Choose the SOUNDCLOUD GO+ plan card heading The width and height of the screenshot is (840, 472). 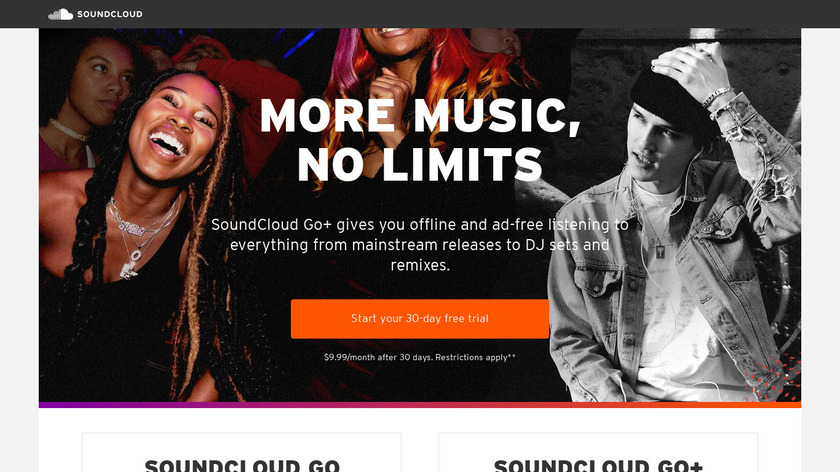pyautogui.click(x=598, y=465)
